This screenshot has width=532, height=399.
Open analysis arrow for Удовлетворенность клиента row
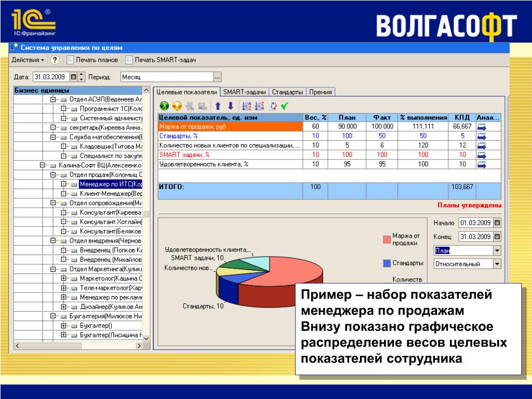(482, 165)
